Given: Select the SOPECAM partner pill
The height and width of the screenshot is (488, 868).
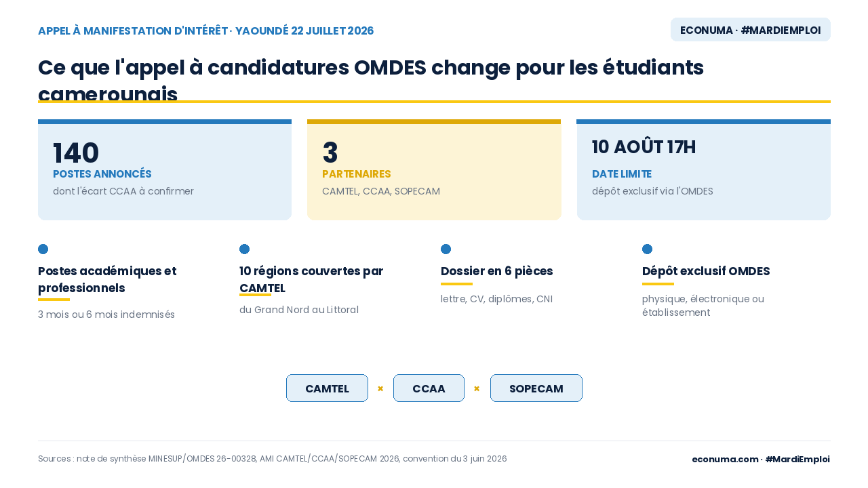Looking at the screenshot, I should (x=536, y=388).
